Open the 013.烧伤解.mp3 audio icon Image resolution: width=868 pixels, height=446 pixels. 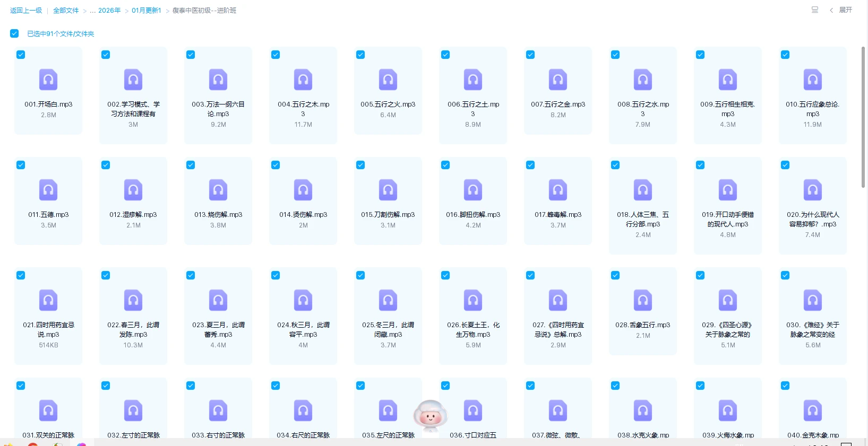pyautogui.click(x=218, y=190)
